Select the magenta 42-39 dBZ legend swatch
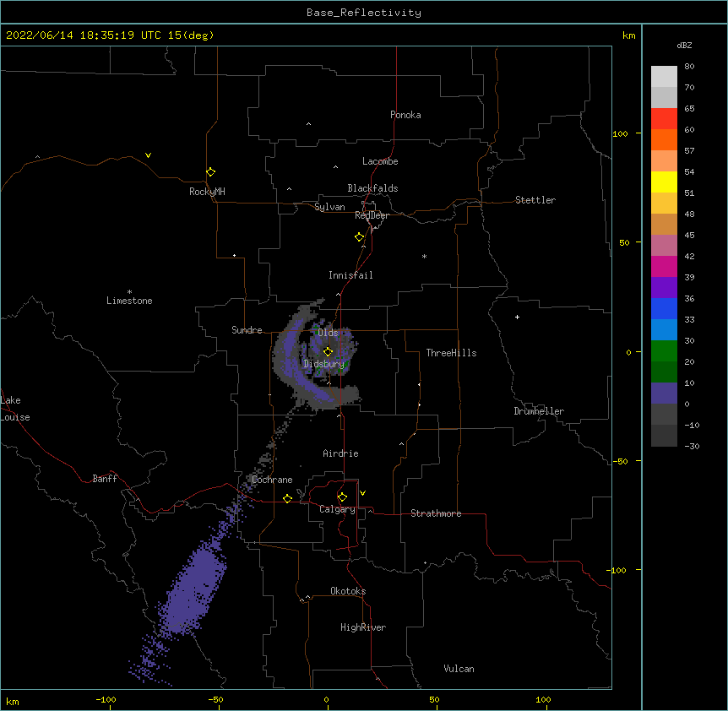The image size is (728, 711). click(x=664, y=266)
